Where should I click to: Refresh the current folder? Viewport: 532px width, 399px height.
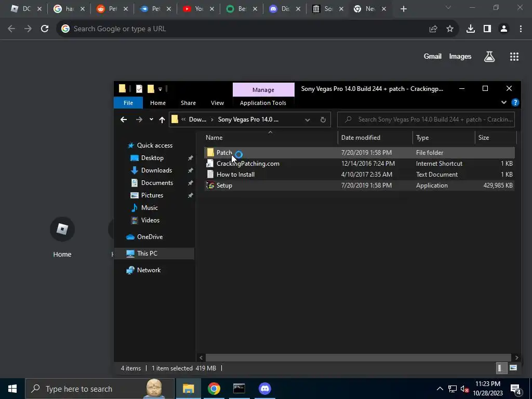pos(323,120)
